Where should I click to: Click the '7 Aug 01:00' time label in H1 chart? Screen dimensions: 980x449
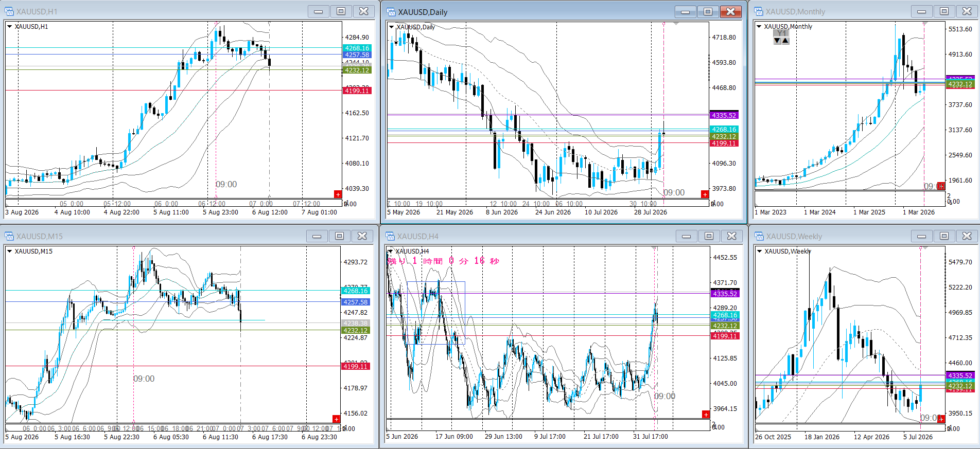319,212
